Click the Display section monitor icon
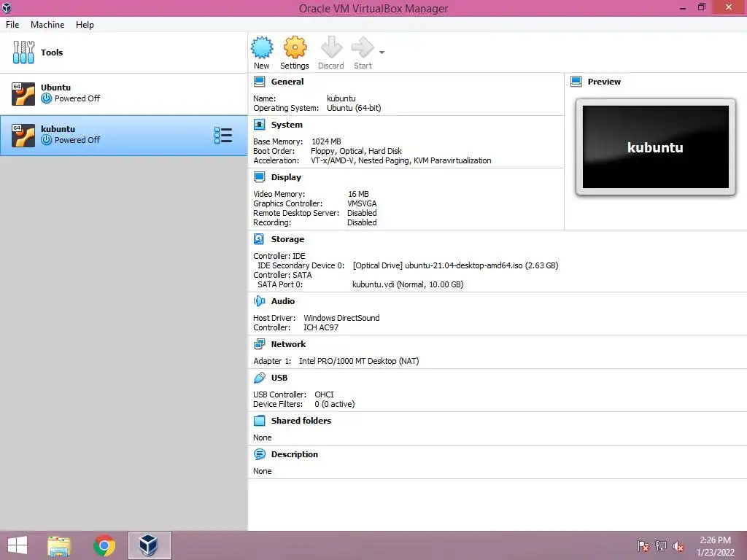 click(259, 177)
